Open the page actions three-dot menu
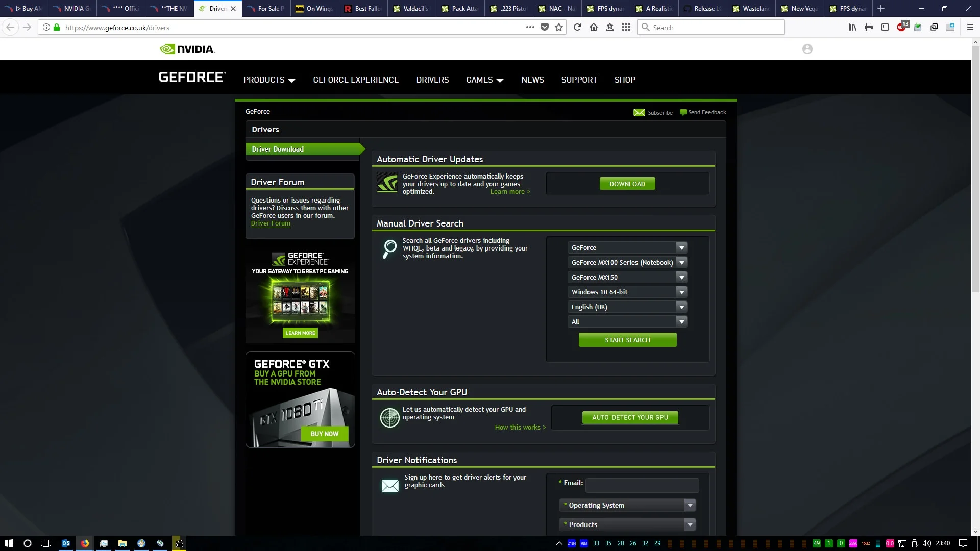This screenshot has width=980, height=551. [x=530, y=27]
